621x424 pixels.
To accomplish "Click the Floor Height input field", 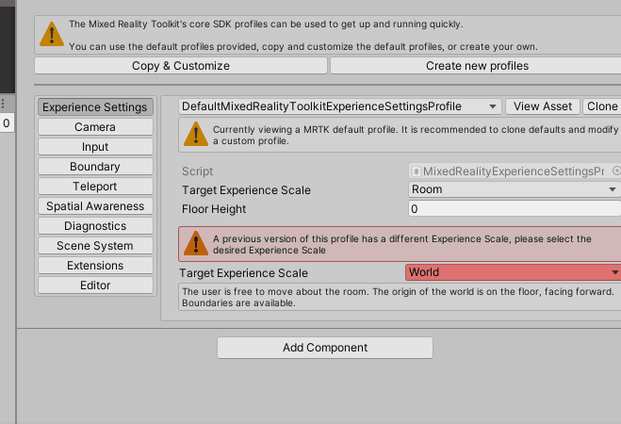I will point(514,209).
